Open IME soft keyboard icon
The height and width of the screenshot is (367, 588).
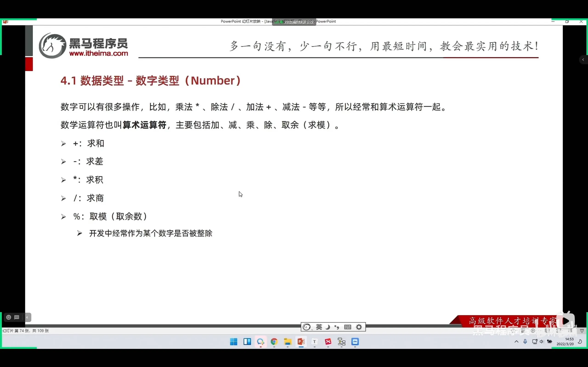(348, 327)
